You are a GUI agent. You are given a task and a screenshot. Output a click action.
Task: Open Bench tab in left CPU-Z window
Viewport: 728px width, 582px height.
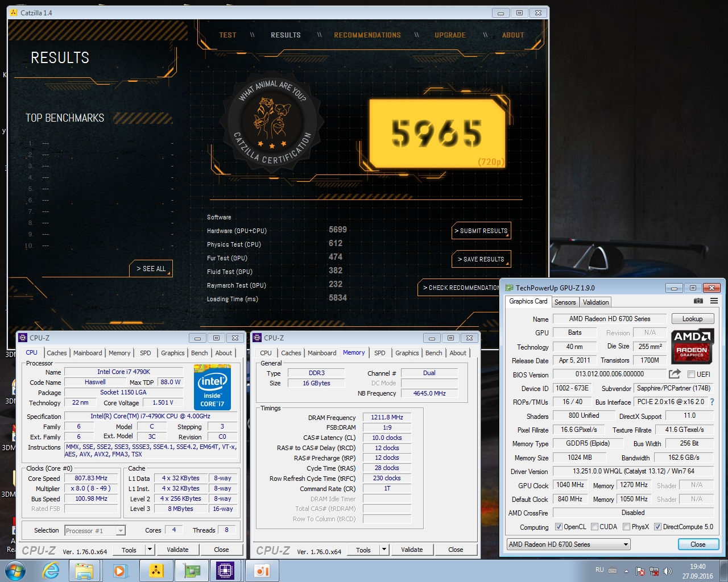click(200, 353)
